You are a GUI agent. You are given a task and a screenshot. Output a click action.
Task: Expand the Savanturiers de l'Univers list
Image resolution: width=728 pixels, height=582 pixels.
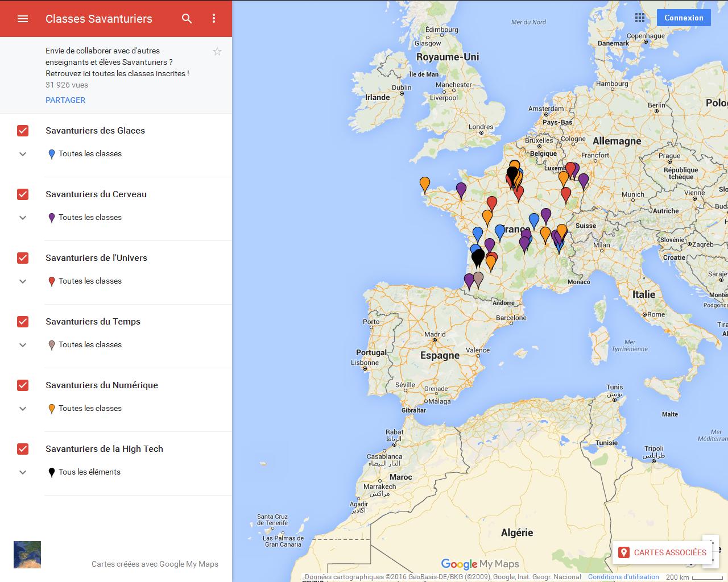(23, 281)
